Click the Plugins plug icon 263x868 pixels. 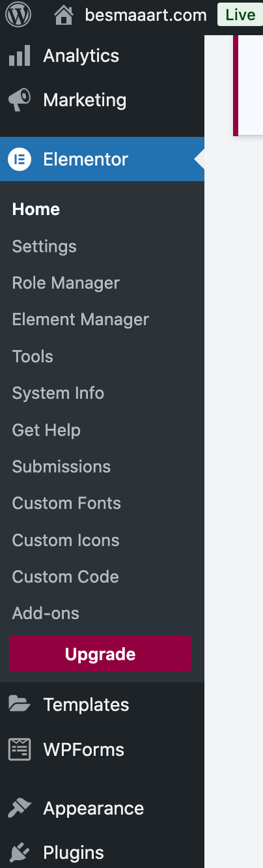point(20,852)
